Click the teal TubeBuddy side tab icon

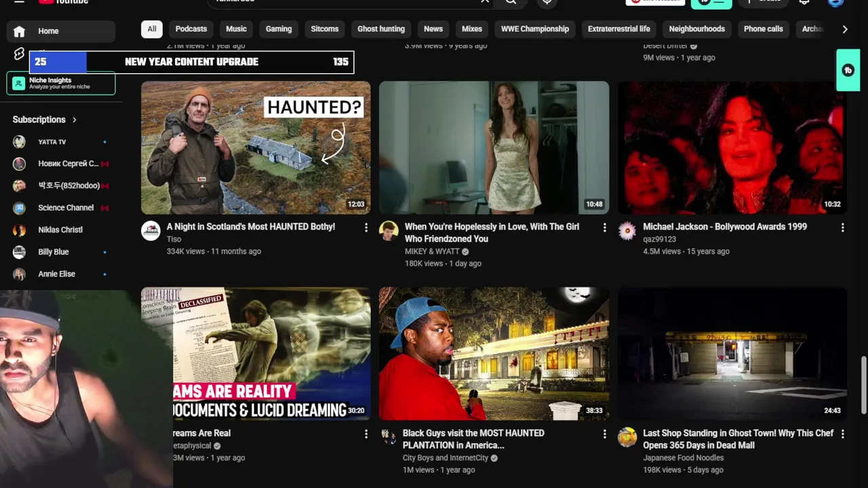tap(848, 70)
